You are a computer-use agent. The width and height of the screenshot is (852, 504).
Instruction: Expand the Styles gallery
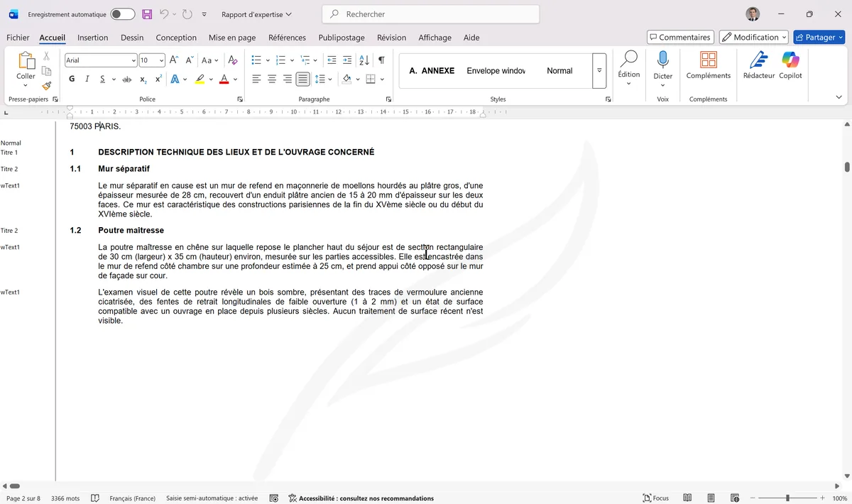(x=599, y=70)
